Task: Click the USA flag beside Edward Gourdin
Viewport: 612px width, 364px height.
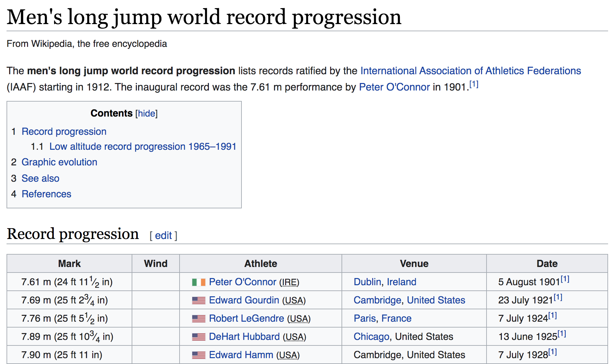Action: click(198, 300)
